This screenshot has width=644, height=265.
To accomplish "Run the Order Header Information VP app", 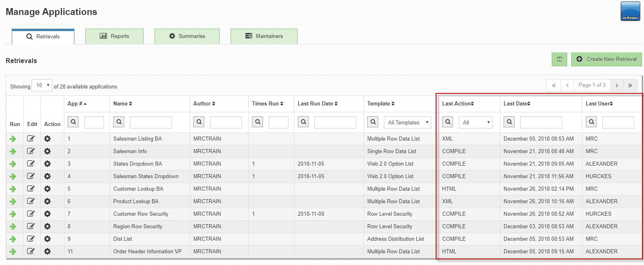I will [13, 252].
